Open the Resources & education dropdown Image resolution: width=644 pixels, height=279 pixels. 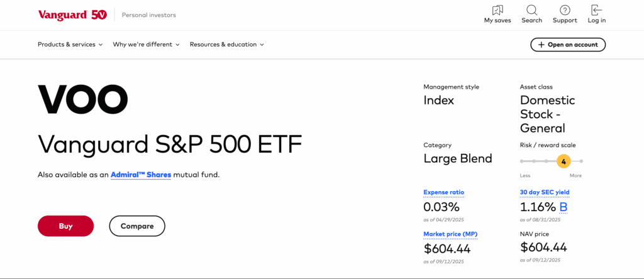point(226,45)
